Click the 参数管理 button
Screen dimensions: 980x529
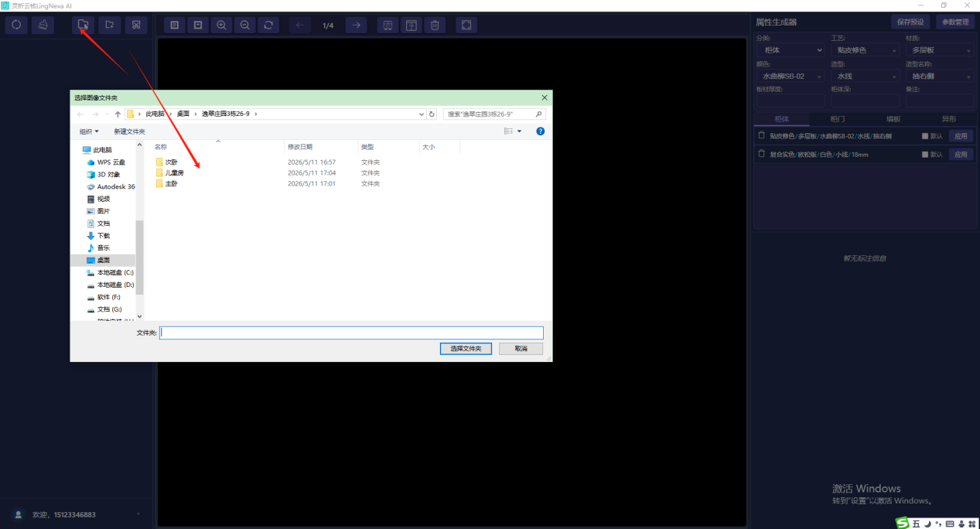click(955, 22)
